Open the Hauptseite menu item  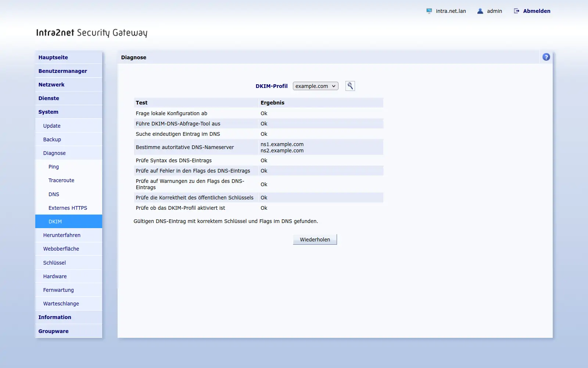(x=69, y=57)
